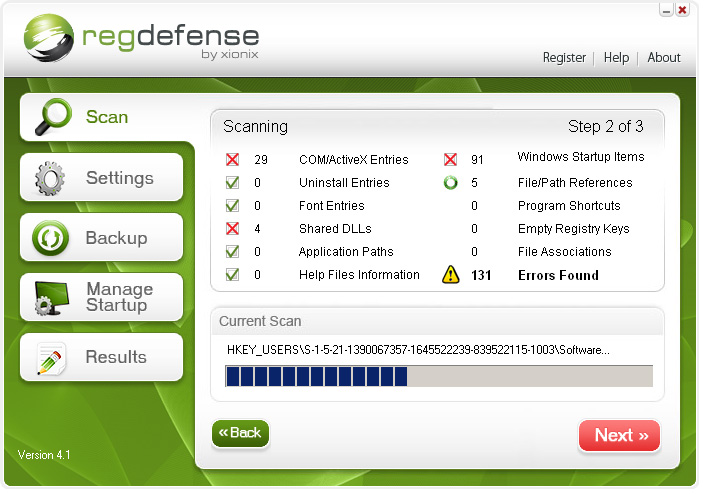Viewport: 704px width, 494px height.
Task: Click the green circular Backup icon
Action: [x=50, y=238]
